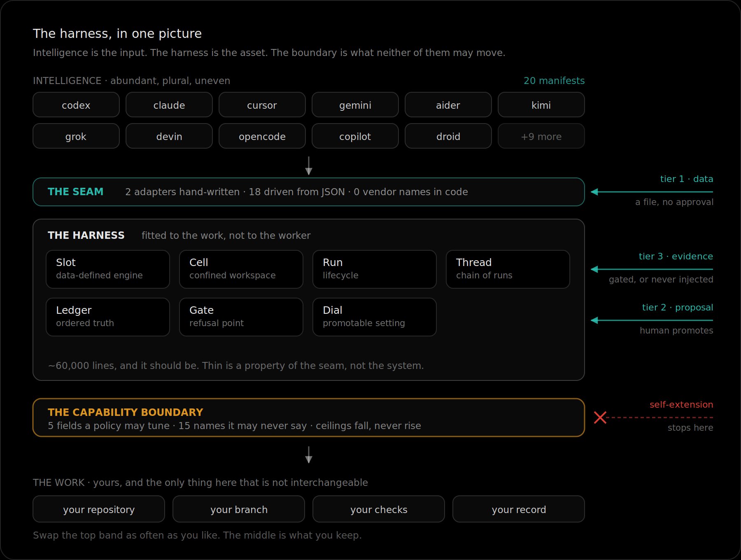Click the "tier 3 · evidence" label
The width and height of the screenshot is (741, 560).
676,257
